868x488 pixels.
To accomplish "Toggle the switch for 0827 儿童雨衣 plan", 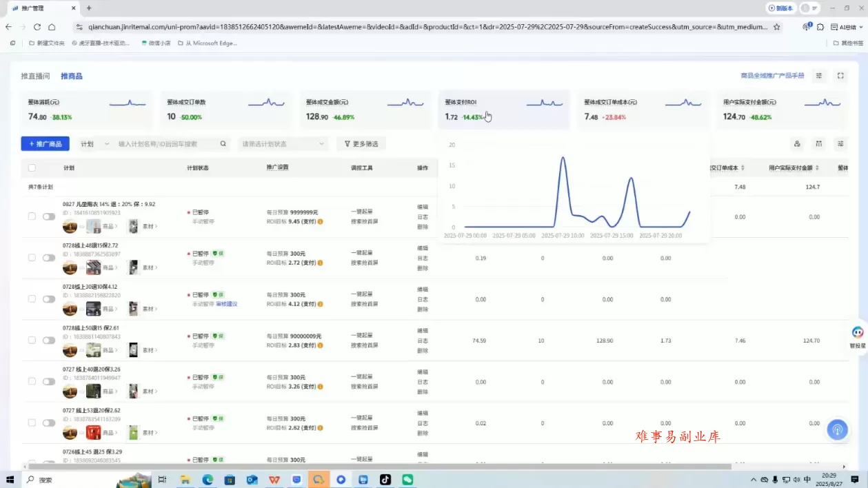I will [x=48, y=216].
